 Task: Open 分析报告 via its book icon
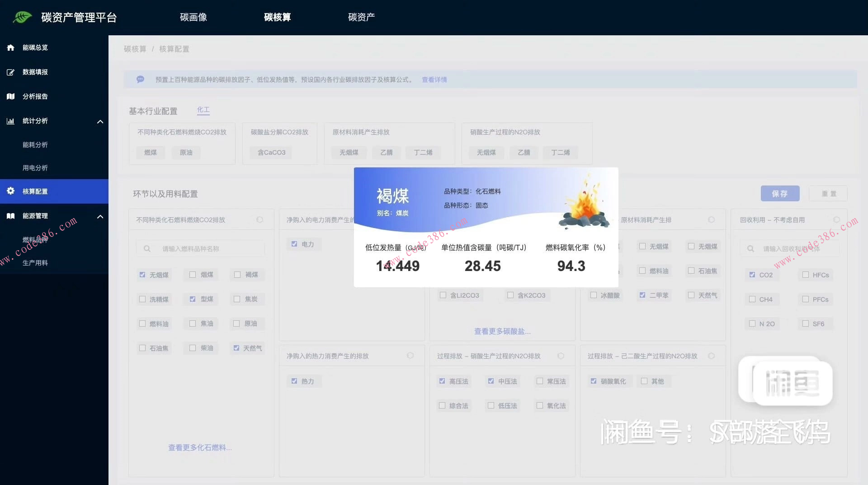pyautogui.click(x=10, y=96)
